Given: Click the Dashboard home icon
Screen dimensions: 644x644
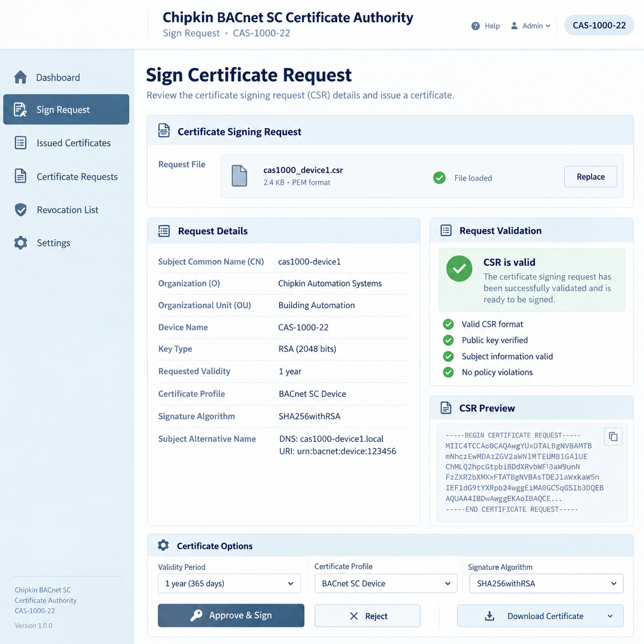Looking at the screenshot, I should (x=21, y=77).
